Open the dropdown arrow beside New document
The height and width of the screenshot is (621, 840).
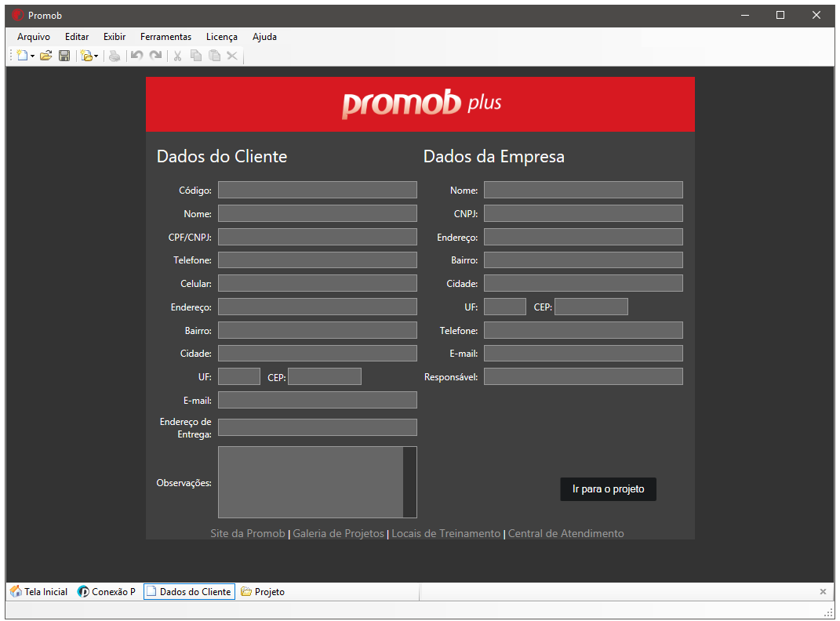(x=32, y=56)
